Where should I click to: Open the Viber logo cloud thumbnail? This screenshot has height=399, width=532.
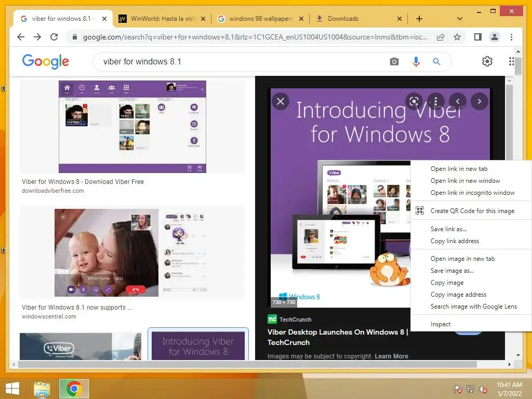coord(81,346)
